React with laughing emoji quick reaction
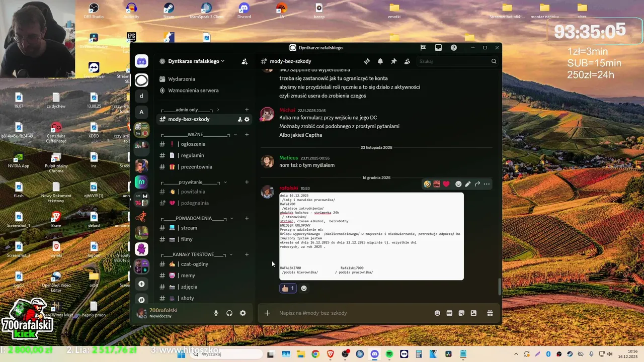Viewport: 644px width, 362px height. click(427, 184)
